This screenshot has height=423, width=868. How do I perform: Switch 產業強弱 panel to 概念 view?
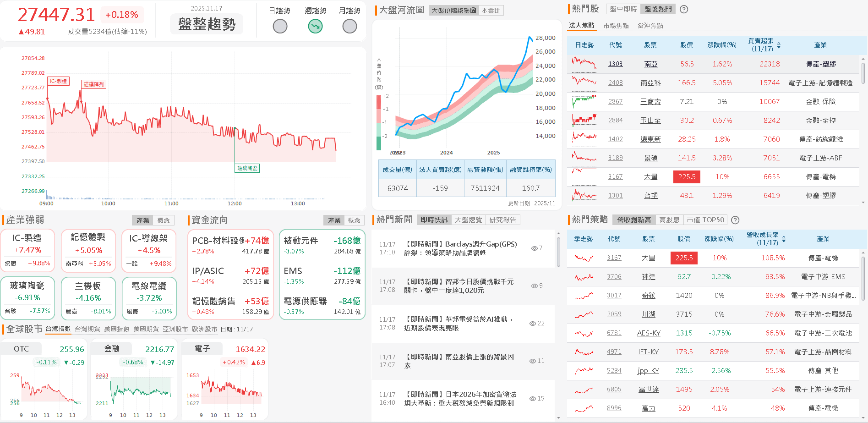click(164, 220)
